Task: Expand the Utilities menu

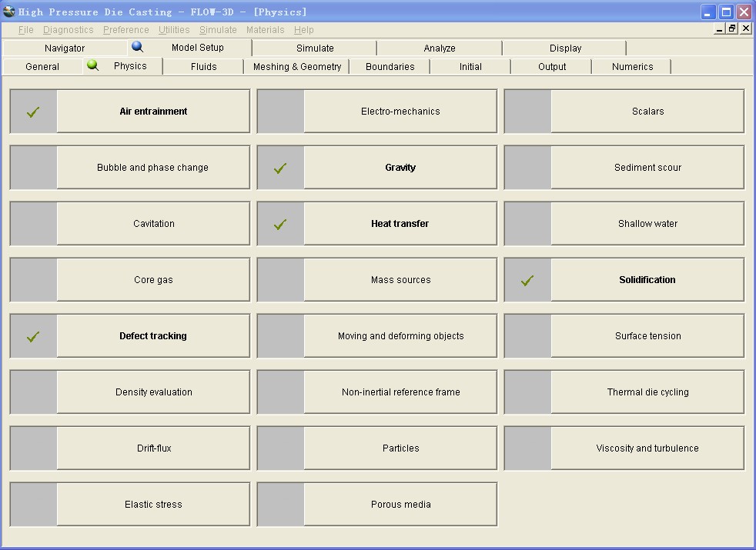Action: tap(174, 30)
